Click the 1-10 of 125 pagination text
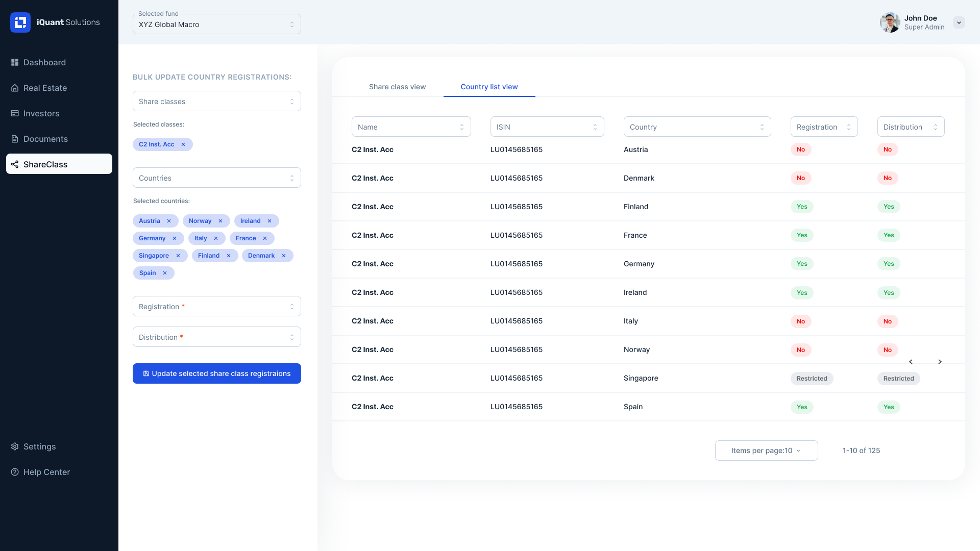The height and width of the screenshot is (551, 980). pos(862,450)
